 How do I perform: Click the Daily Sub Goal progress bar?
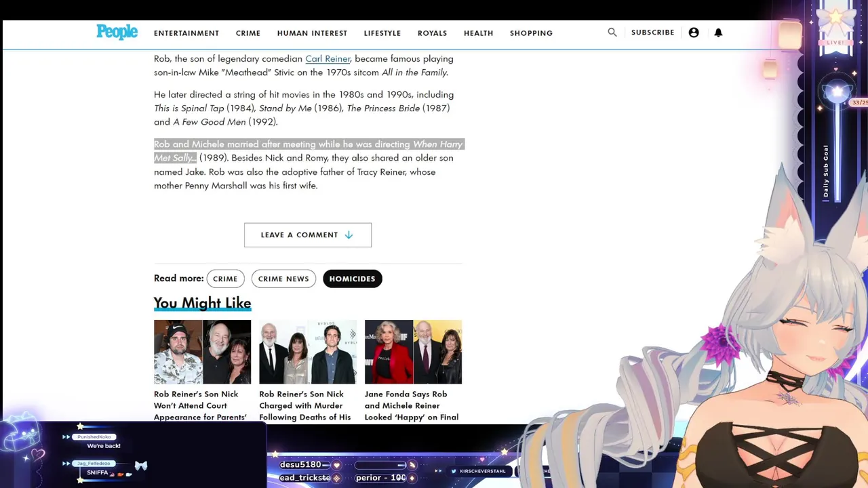pyautogui.click(x=838, y=152)
